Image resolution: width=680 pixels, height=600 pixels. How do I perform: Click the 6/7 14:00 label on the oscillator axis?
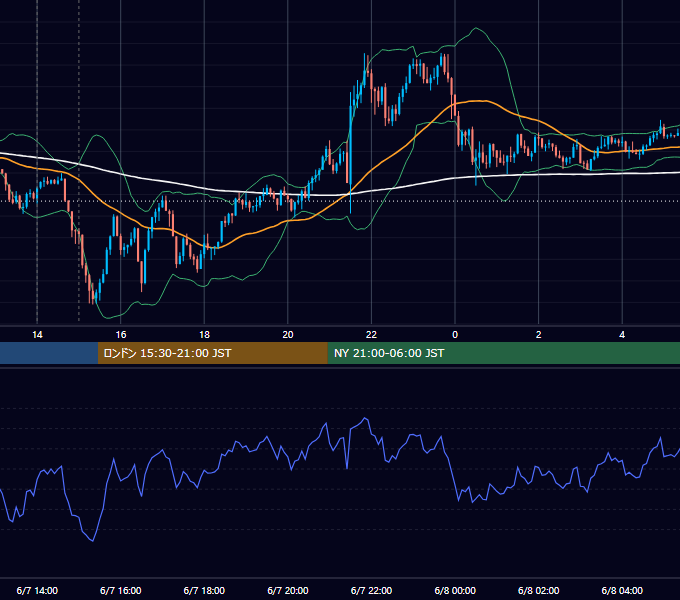37,590
